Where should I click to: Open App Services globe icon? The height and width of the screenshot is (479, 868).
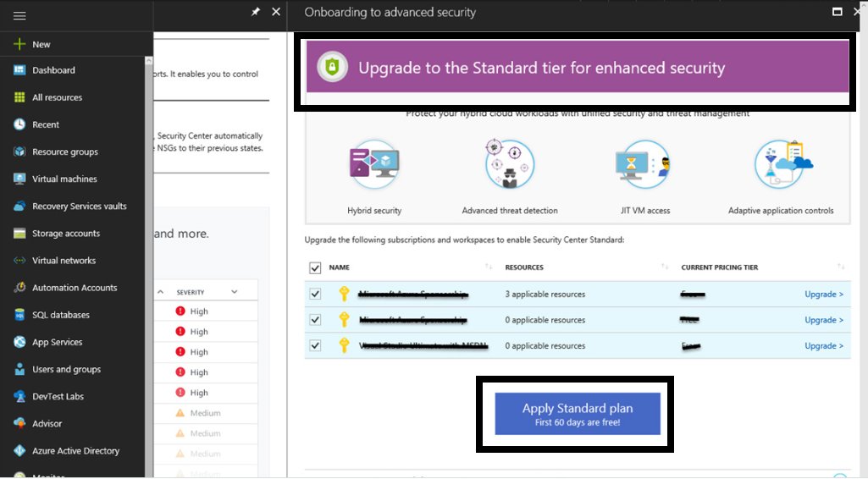pos(19,342)
